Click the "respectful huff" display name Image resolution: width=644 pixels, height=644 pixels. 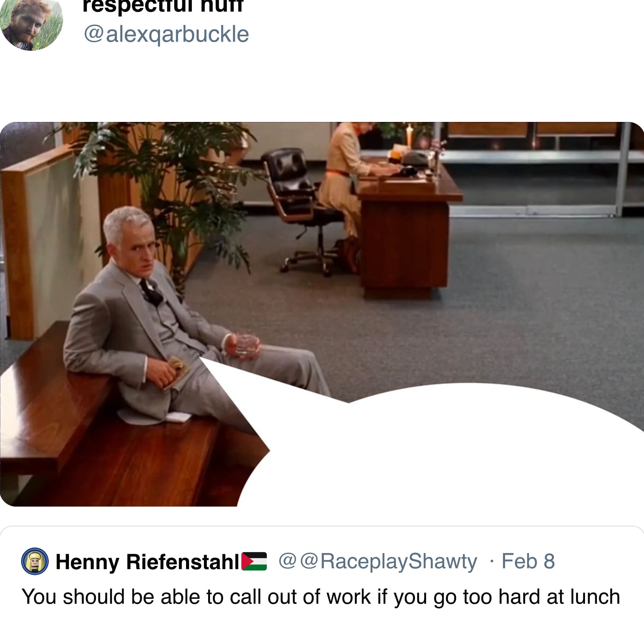pyautogui.click(x=163, y=6)
